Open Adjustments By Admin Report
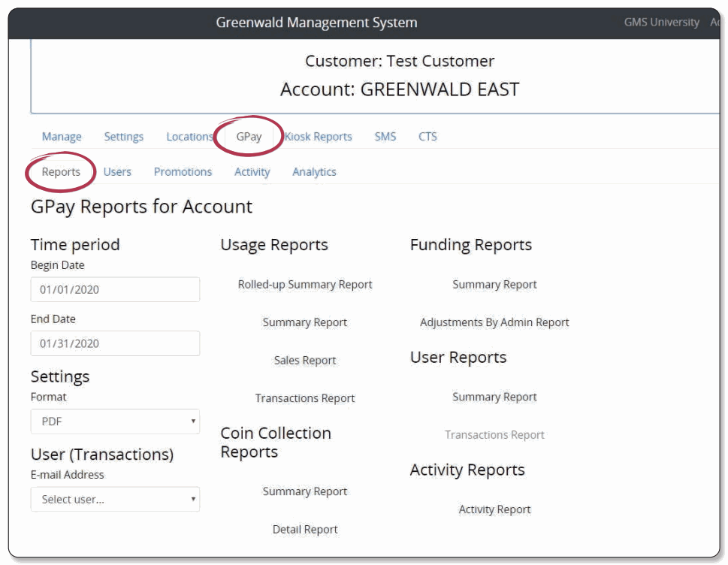The width and height of the screenshot is (728, 565). [494, 322]
